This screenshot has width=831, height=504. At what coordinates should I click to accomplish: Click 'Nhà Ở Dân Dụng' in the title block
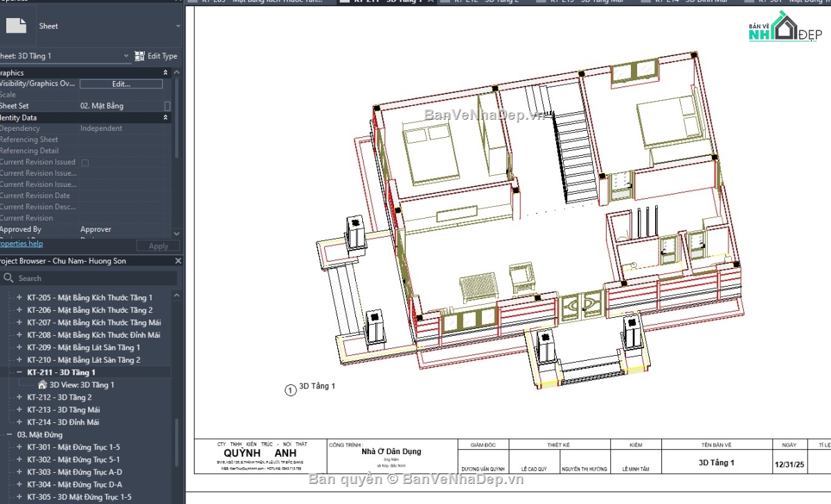(391, 451)
